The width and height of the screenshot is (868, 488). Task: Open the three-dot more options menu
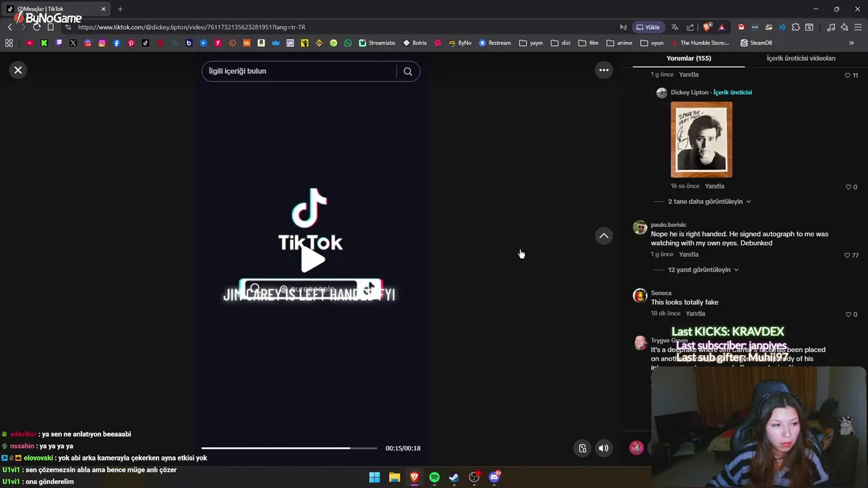pyautogui.click(x=604, y=70)
